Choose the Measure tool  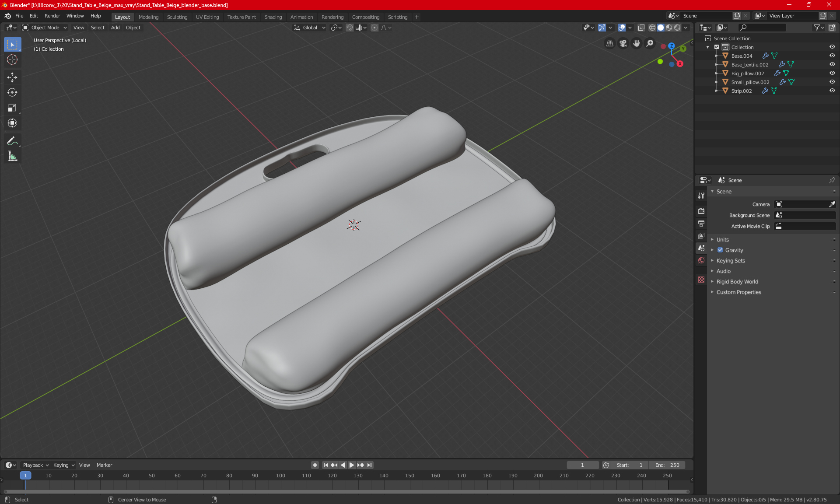pyautogui.click(x=12, y=157)
